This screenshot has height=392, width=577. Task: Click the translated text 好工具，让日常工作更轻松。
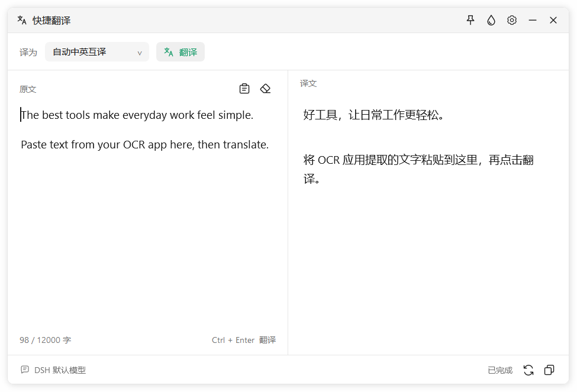[373, 115]
